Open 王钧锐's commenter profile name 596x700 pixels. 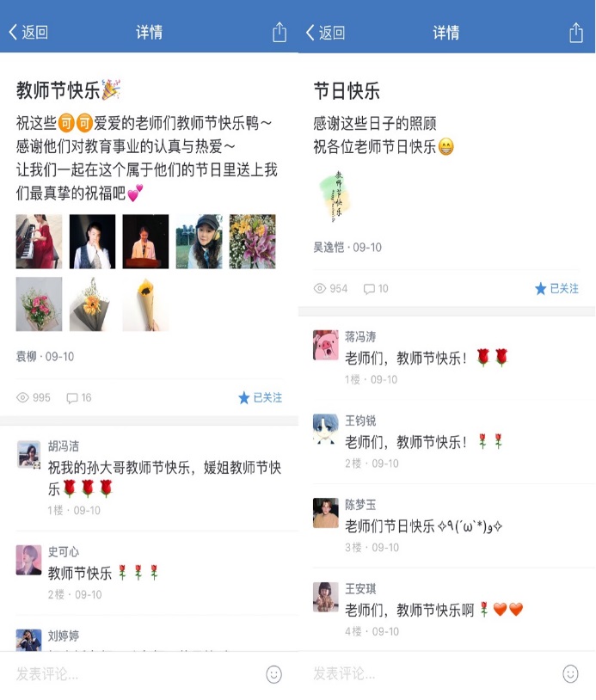[360, 421]
